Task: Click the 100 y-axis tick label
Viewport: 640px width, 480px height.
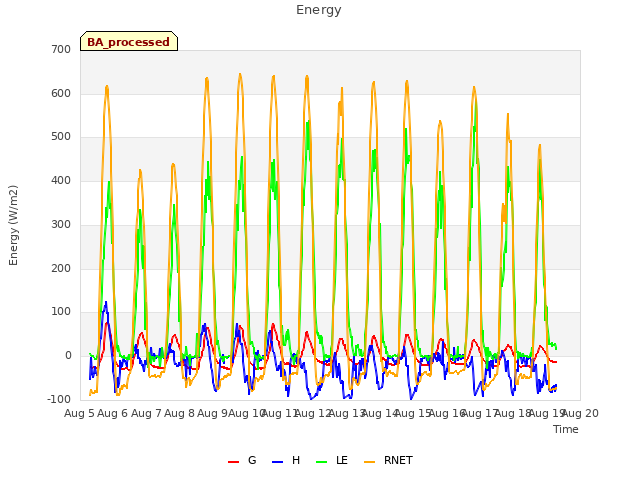Action: [x=61, y=312]
